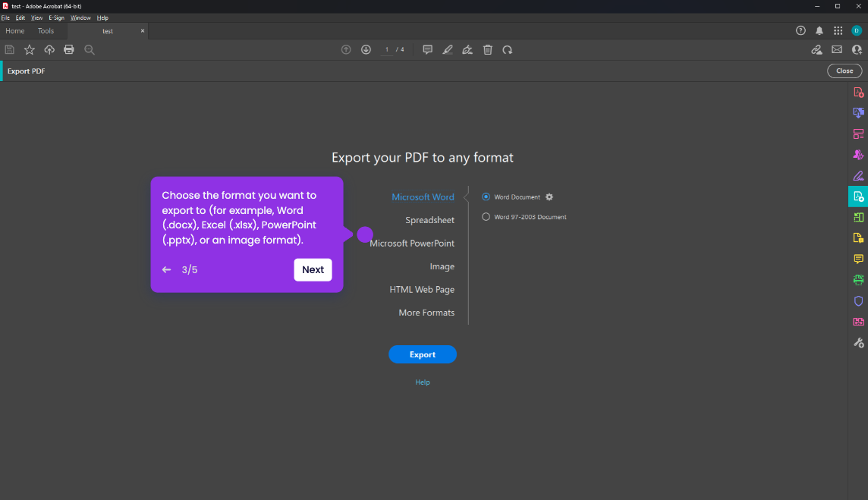
Task: Open the account profile avatar
Action: click(x=857, y=30)
